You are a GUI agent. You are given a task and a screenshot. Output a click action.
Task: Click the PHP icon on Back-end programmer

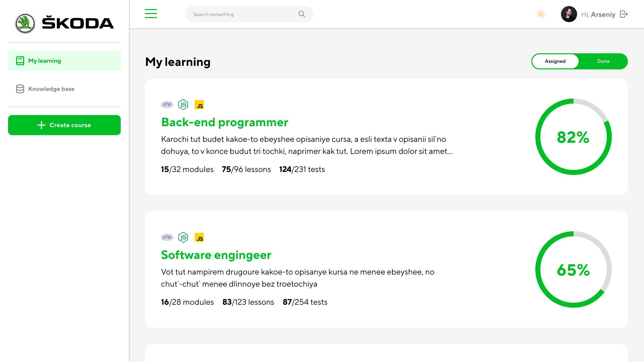[167, 105]
